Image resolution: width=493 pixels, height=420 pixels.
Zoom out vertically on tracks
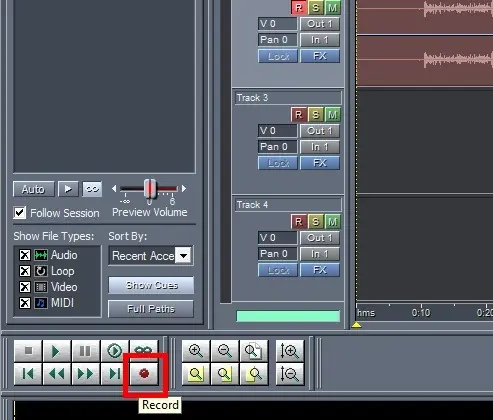[x=290, y=374]
